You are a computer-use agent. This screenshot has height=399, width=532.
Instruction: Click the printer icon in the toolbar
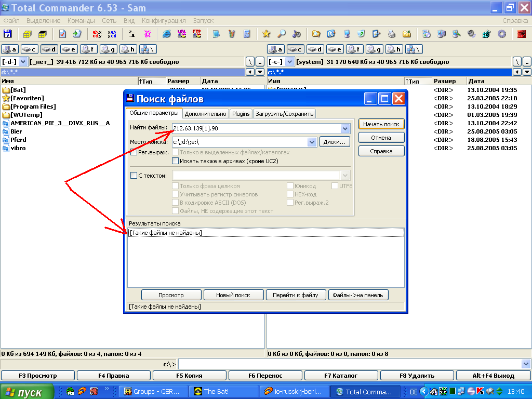tap(392, 34)
